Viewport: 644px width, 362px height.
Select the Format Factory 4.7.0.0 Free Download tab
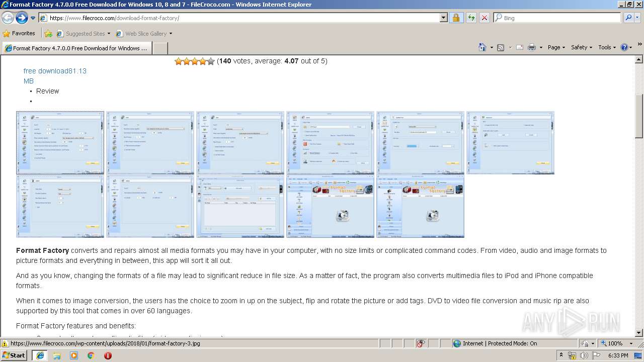[x=76, y=48]
